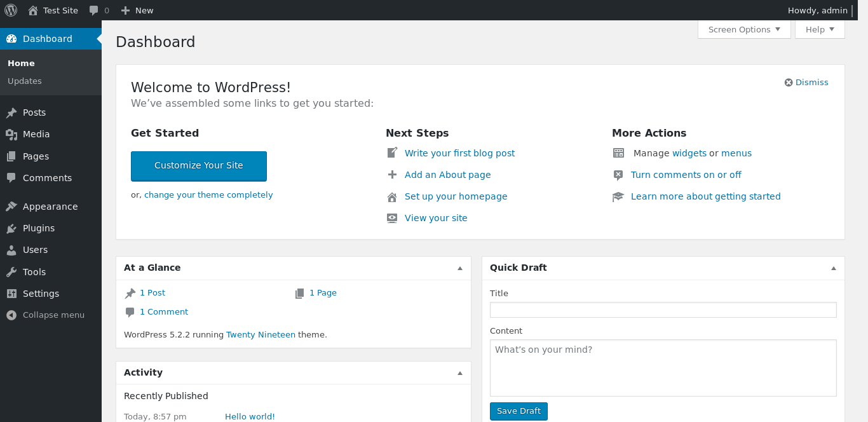Image resolution: width=868 pixels, height=422 pixels.
Task: Click the 1 Page link
Action: (x=323, y=293)
